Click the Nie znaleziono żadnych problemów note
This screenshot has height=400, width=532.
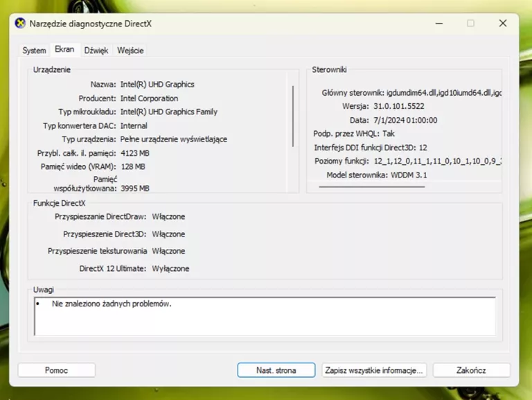[x=112, y=304]
